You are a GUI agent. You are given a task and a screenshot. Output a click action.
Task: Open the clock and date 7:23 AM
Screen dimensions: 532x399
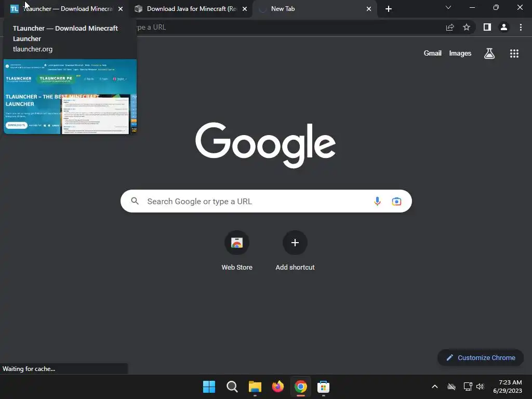click(508, 387)
